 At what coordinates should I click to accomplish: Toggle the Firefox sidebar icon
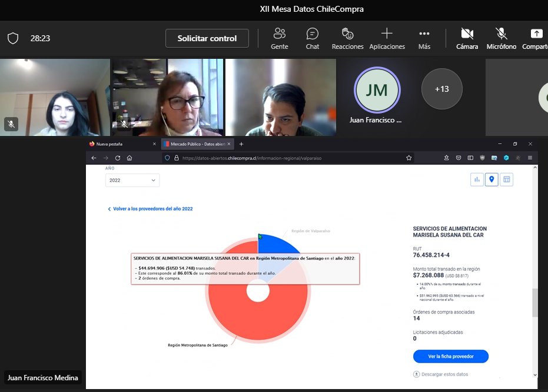[x=470, y=158]
